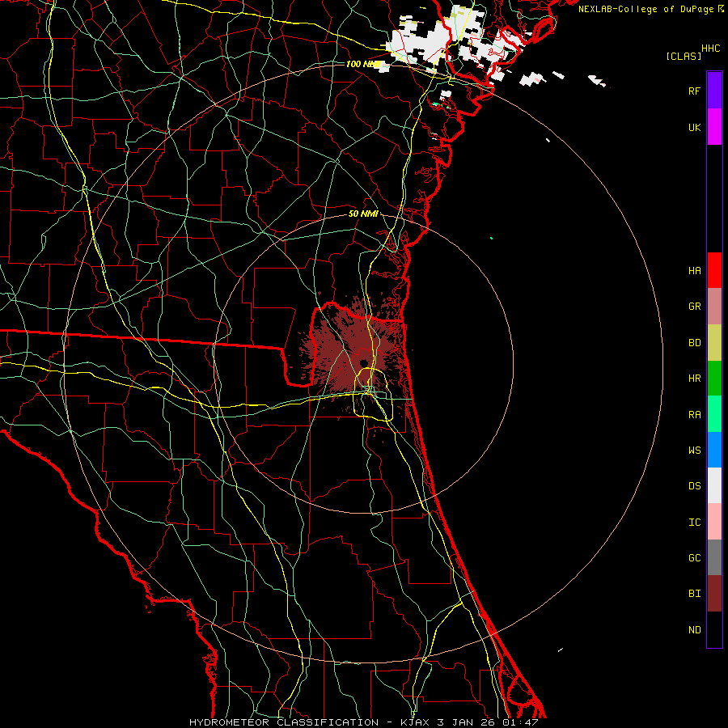Click the black radar site dot at center
728x728 pixels.
coord(363,362)
